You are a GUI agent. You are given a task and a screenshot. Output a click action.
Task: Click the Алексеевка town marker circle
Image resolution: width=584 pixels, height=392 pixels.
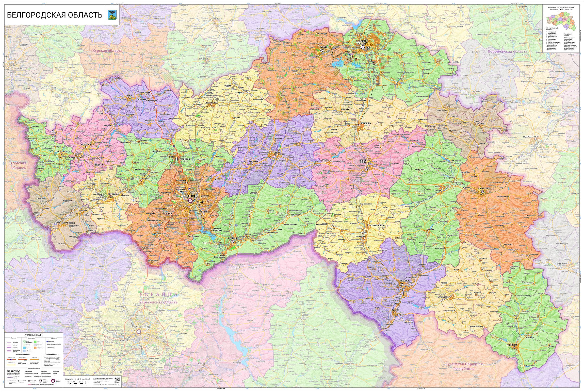[x=482, y=192]
